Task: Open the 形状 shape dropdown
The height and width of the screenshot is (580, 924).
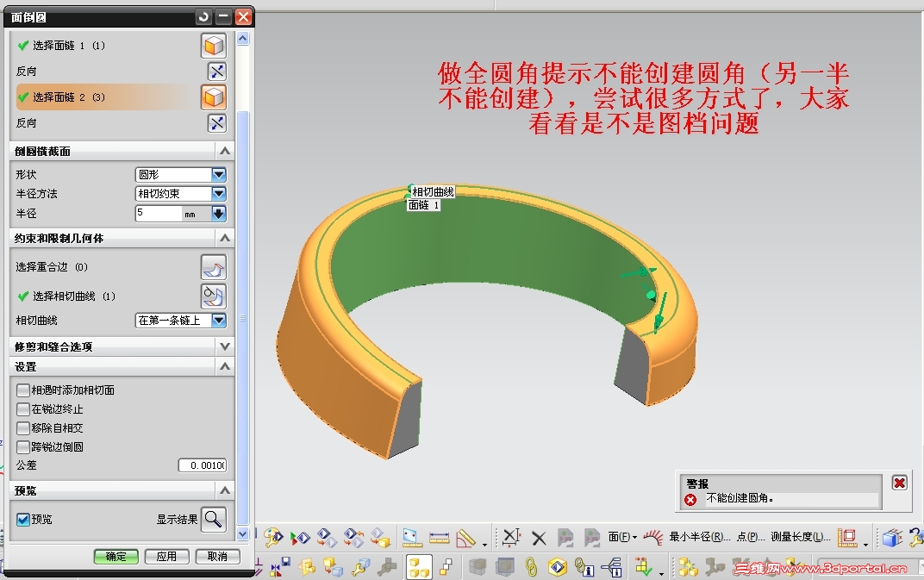Action: pos(219,174)
